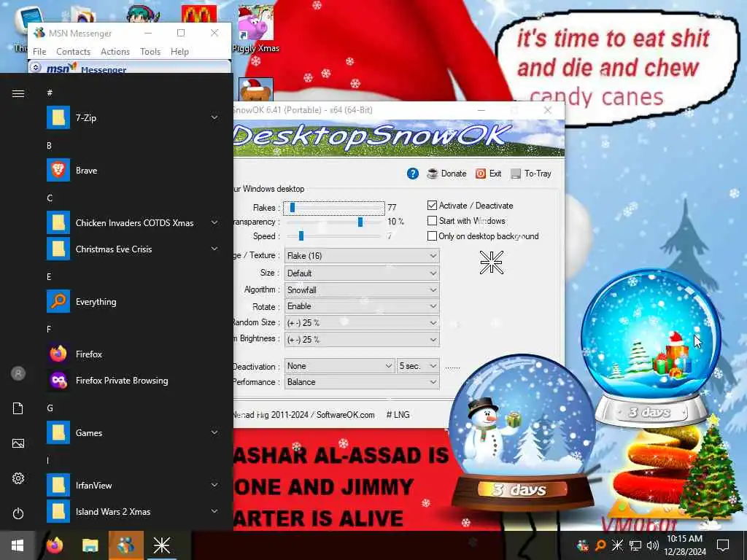The height and width of the screenshot is (560, 747).
Task: Switch to MSN Messenger taskbar button
Action: tap(125, 545)
